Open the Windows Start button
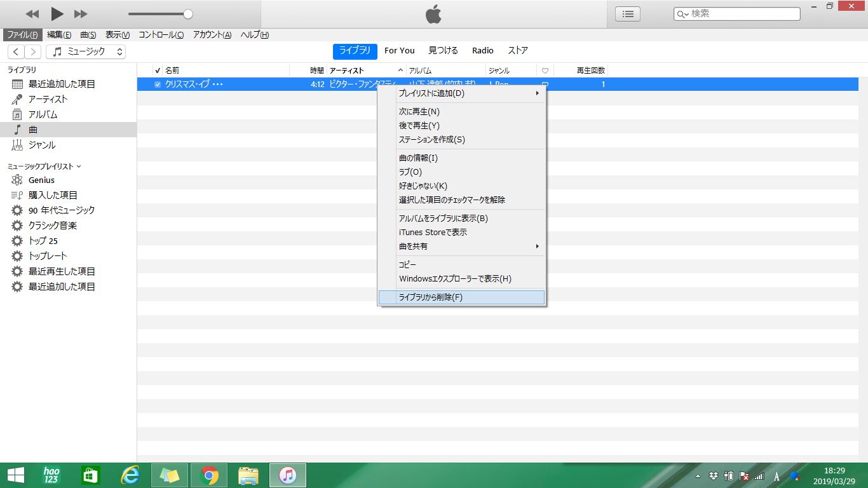This screenshot has width=868, height=488. coord(15,475)
